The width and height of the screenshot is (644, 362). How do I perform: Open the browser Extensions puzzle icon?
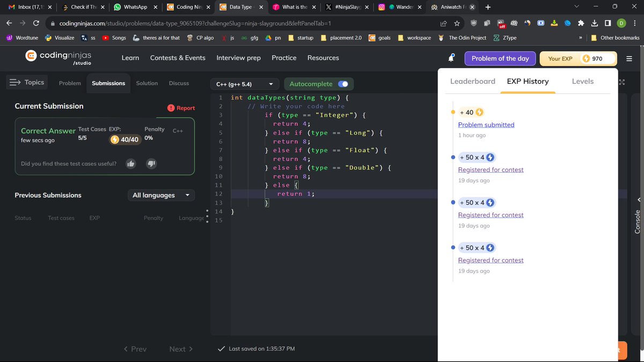point(581,24)
